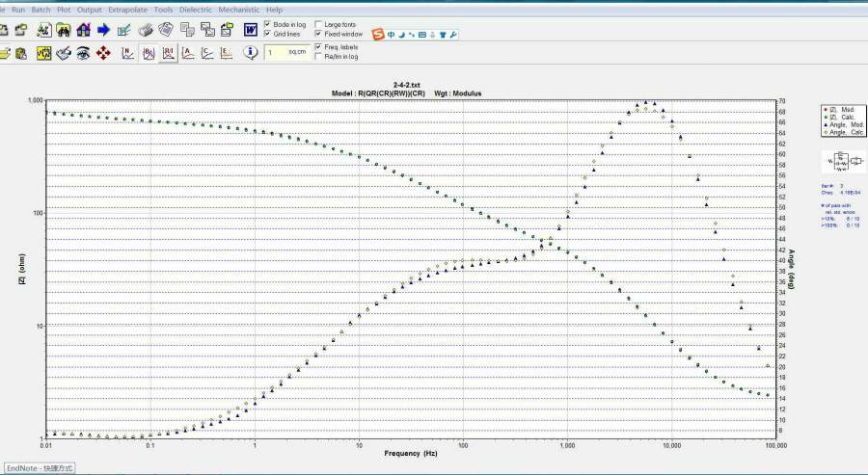Export to Word via the W icon
The width and height of the screenshot is (868, 475).
pos(251,30)
